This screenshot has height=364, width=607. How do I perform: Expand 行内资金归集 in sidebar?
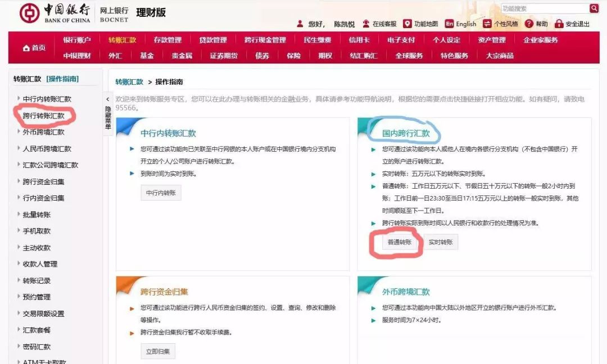pos(43,198)
